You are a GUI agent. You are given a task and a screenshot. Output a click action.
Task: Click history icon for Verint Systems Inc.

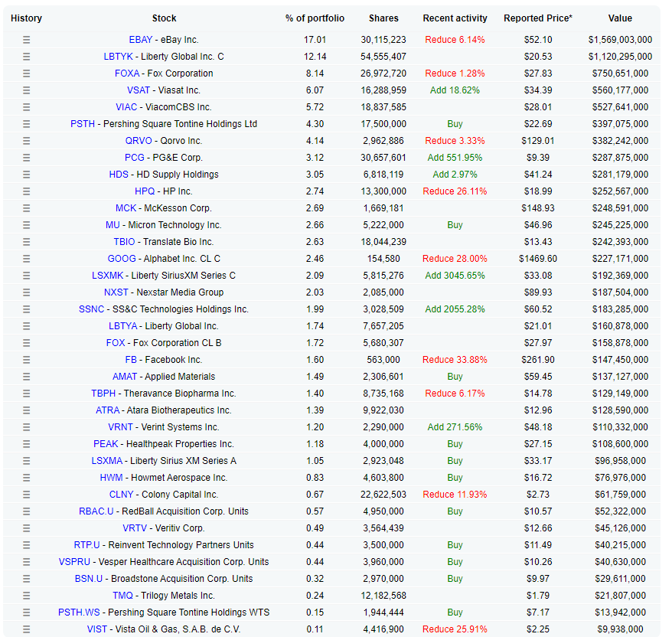[27, 427]
